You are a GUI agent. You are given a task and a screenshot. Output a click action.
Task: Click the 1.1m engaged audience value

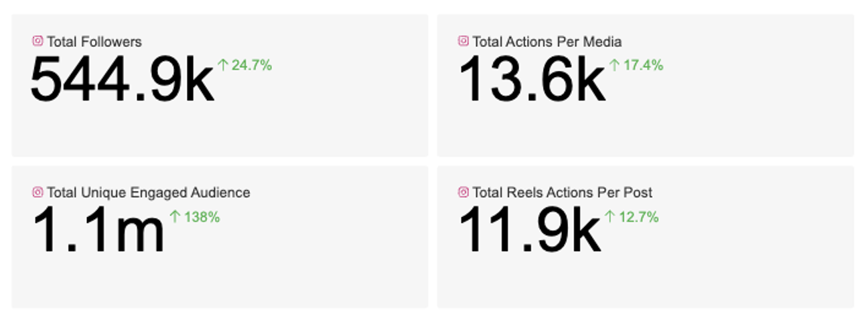point(98,231)
